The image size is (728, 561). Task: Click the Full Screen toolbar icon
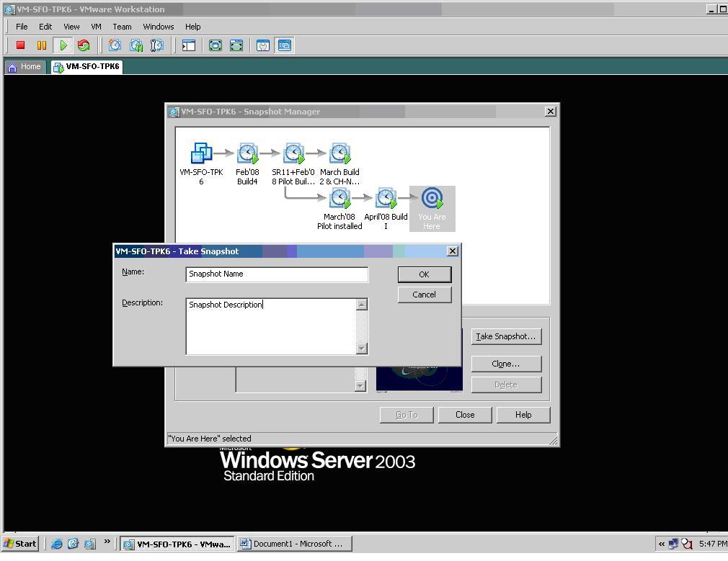pyautogui.click(x=215, y=45)
